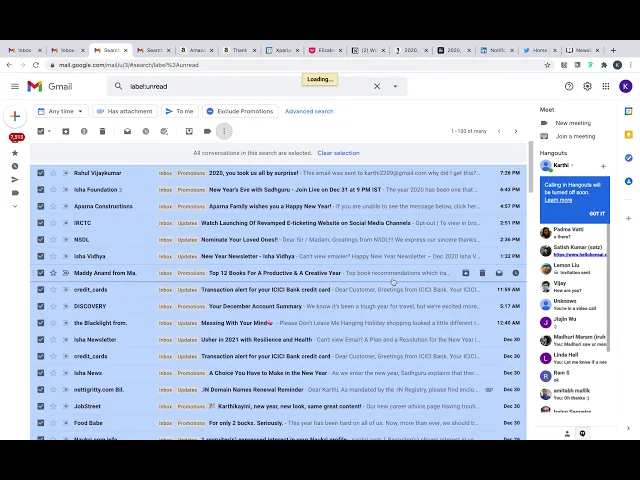Click the Move to icon in toolbar
The width and height of the screenshot is (640, 480).
point(189,131)
